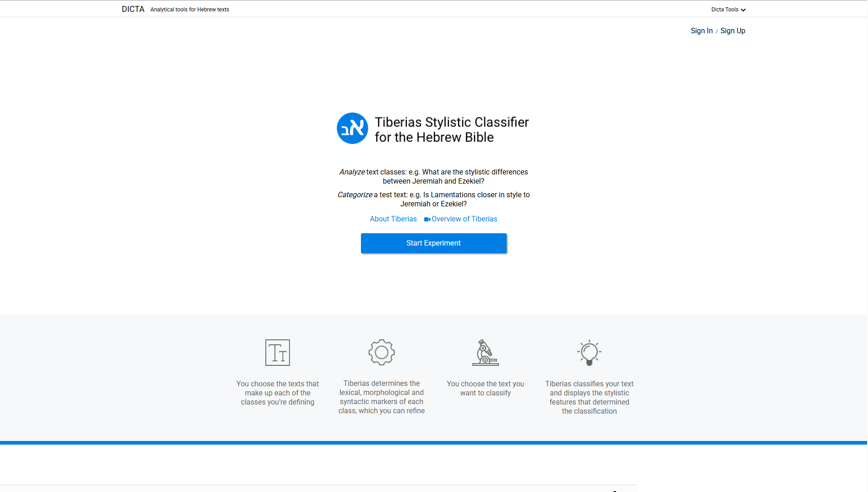868x492 pixels.
Task: Click the 'Tiberias classifies your text' description
Action: [x=589, y=397]
